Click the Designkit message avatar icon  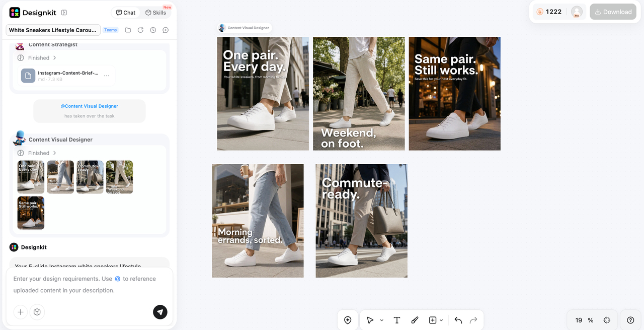14,247
